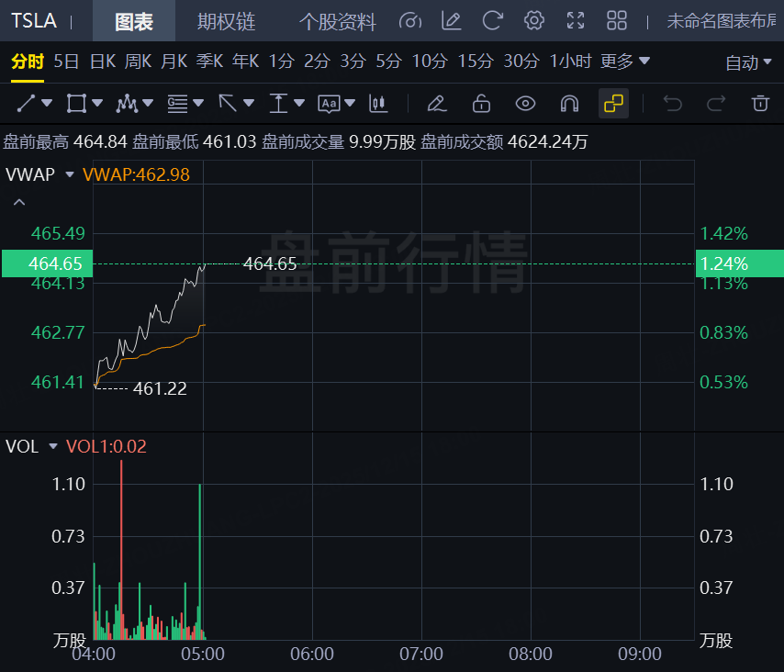The height and width of the screenshot is (672, 784).
Task: Toggle the highlighted yellow link-drawings icon
Action: pyautogui.click(x=613, y=104)
